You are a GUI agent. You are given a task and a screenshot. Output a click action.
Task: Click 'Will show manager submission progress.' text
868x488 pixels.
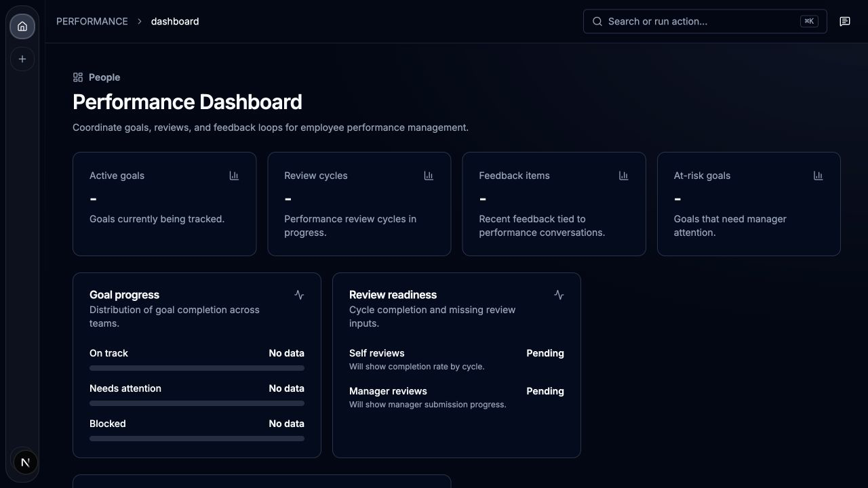click(428, 405)
